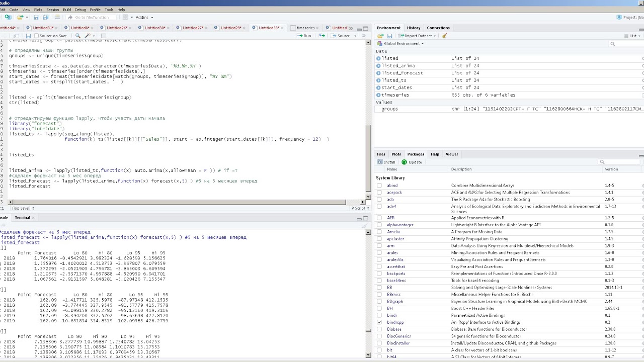Click the Save all documents icon
Viewport: 644px width, 362px height.
45,17
